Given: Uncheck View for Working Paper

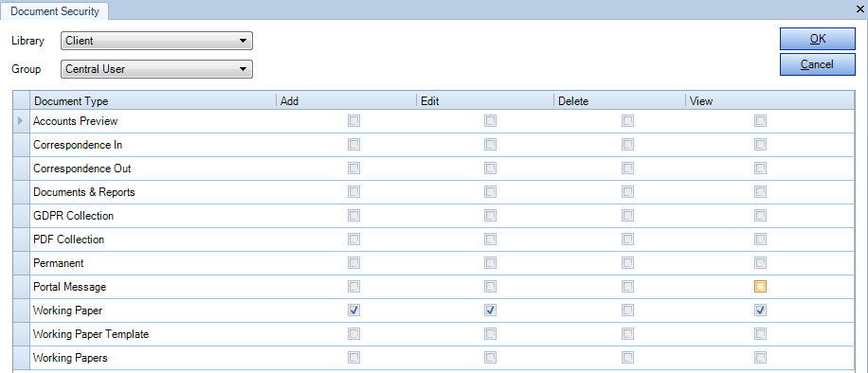Looking at the screenshot, I should pyautogui.click(x=760, y=311).
